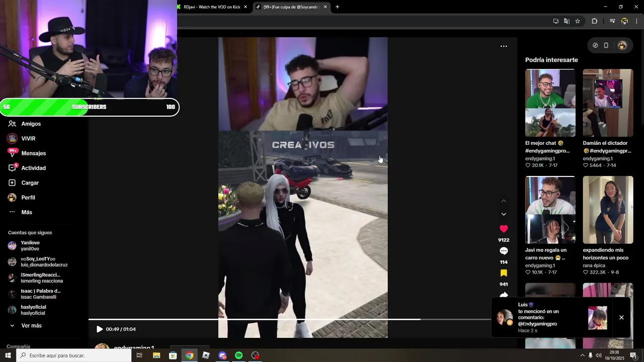Click Task View taskbar icon
The width and height of the screenshot is (644, 362).
pyautogui.click(x=140, y=355)
